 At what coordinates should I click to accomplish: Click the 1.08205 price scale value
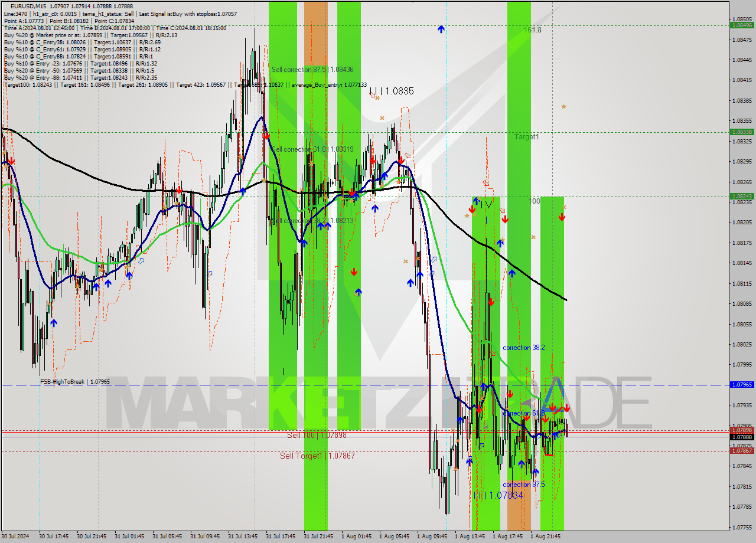pos(742,223)
